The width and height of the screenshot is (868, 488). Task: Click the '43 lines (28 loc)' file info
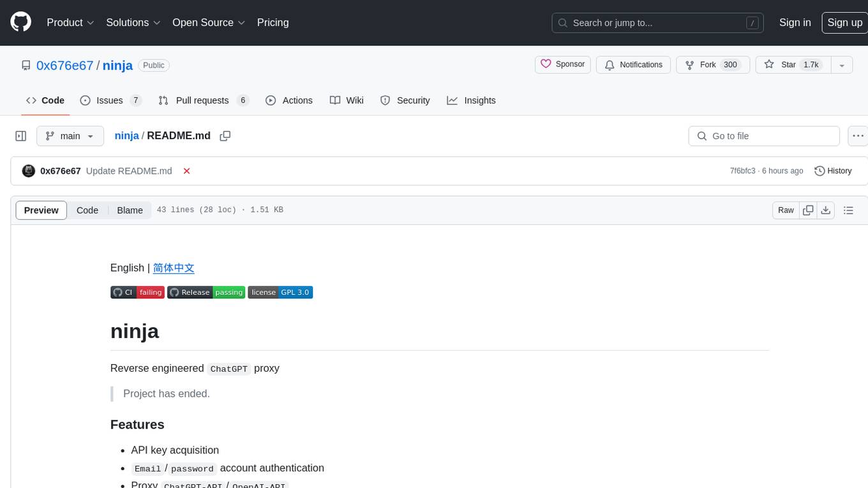point(196,210)
